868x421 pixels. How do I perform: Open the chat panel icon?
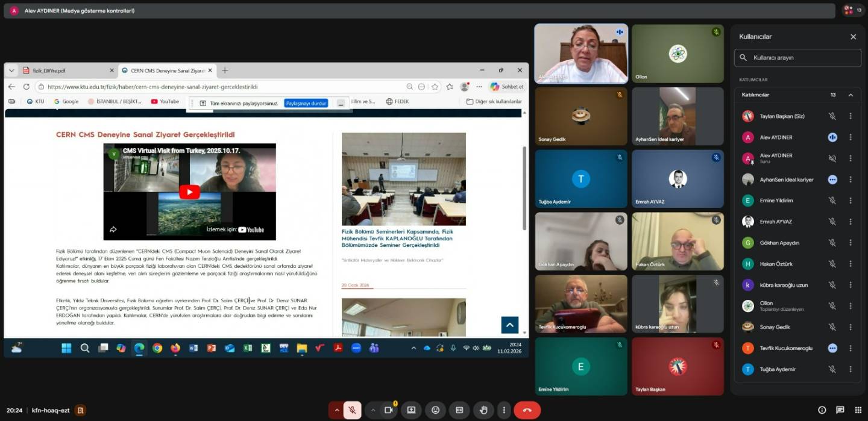click(x=840, y=410)
